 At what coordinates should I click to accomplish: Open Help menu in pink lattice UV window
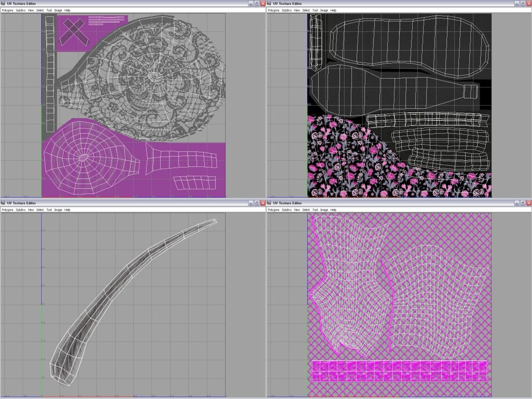pos(333,210)
